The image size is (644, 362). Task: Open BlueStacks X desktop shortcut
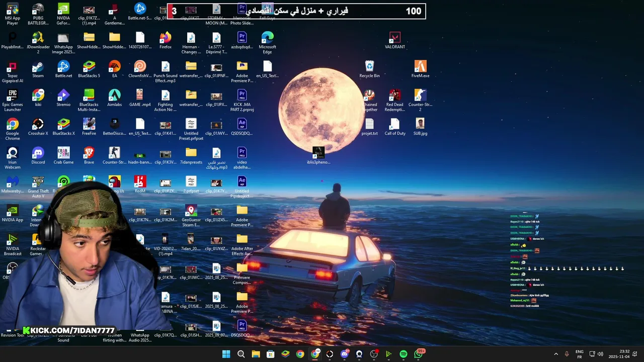coord(63,127)
